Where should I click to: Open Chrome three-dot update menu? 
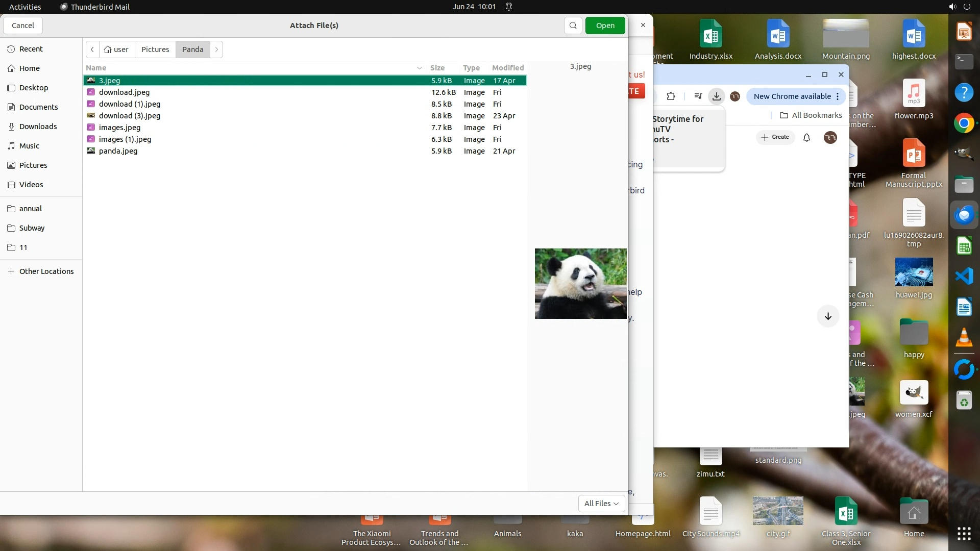838,96
